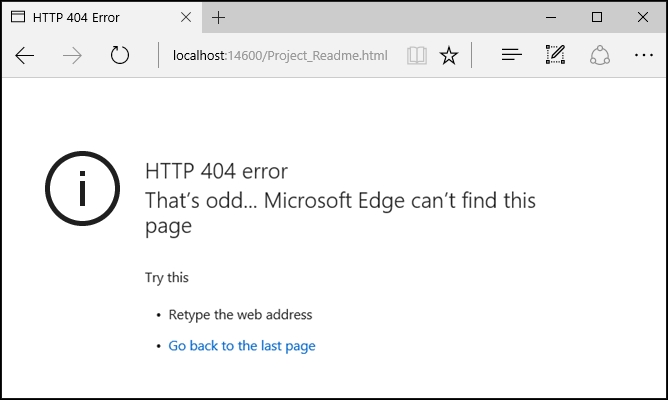Click the Forward navigation arrow
Screen dimensions: 668x400
point(72,55)
